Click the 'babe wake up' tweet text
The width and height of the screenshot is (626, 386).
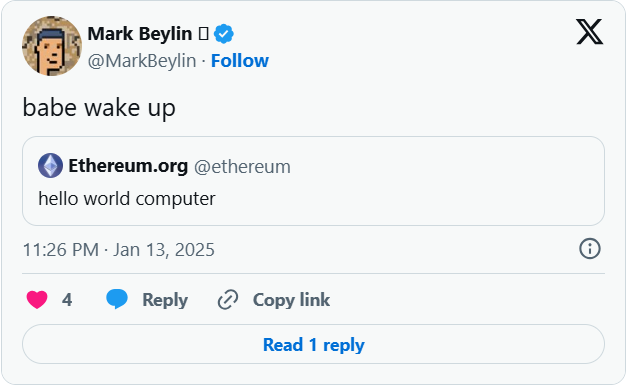[x=99, y=108]
